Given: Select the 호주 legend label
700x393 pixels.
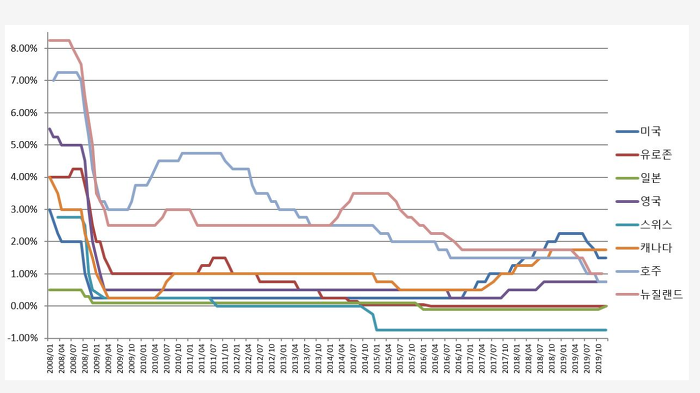Looking at the screenshot, I should pyautogui.click(x=650, y=271).
